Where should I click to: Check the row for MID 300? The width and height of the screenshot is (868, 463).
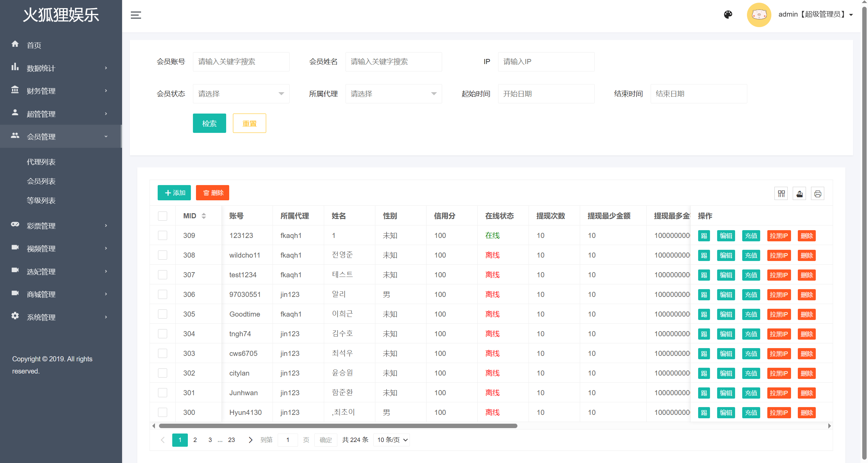pos(163,412)
